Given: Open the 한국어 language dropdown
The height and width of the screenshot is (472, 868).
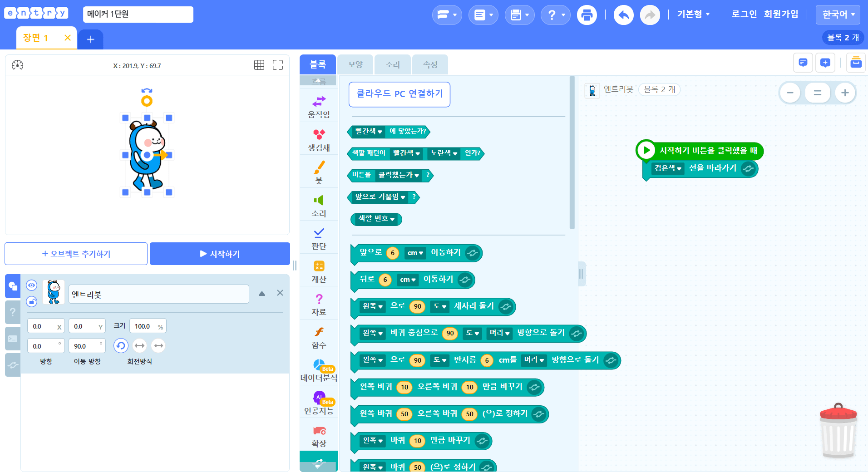Looking at the screenshot, I should [x=838, y=15].
